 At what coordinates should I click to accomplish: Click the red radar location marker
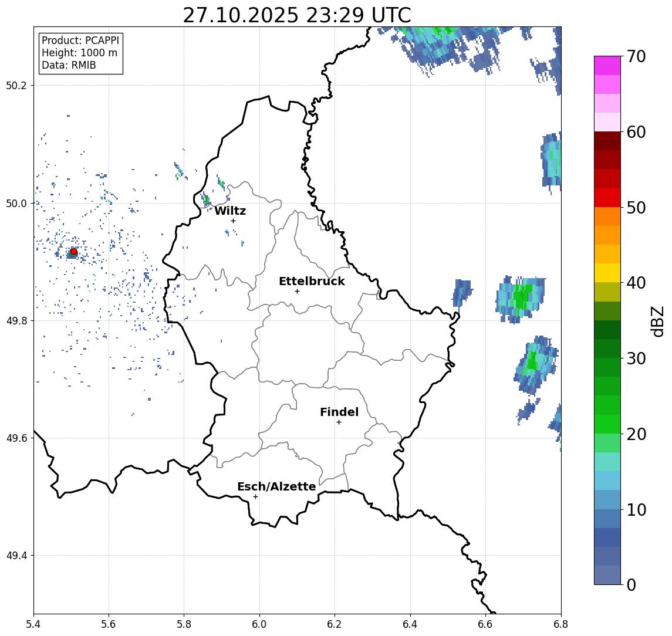tap(74, 252)
